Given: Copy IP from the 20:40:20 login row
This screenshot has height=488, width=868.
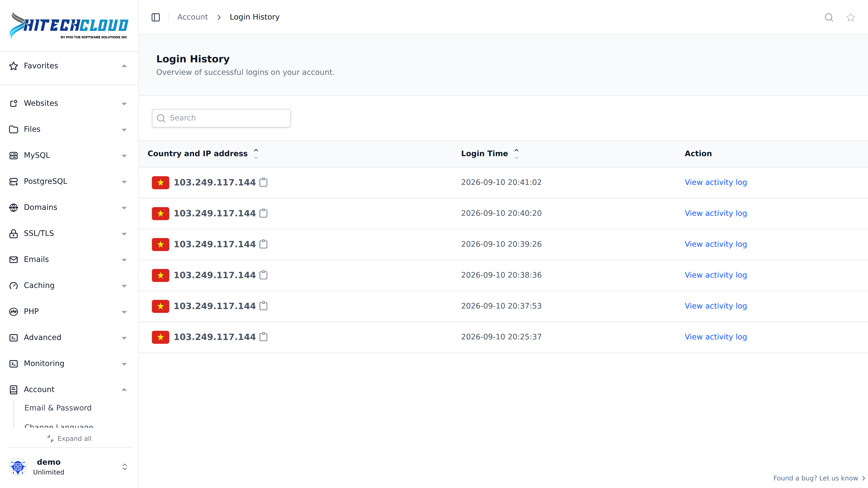Looking at the screenshot, I should 263,213.
